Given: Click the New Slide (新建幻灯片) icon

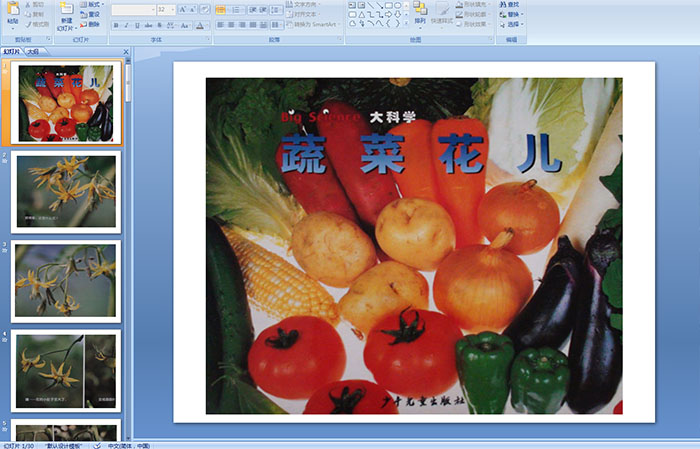Looking at the screenshot, I should click(67, 9).
